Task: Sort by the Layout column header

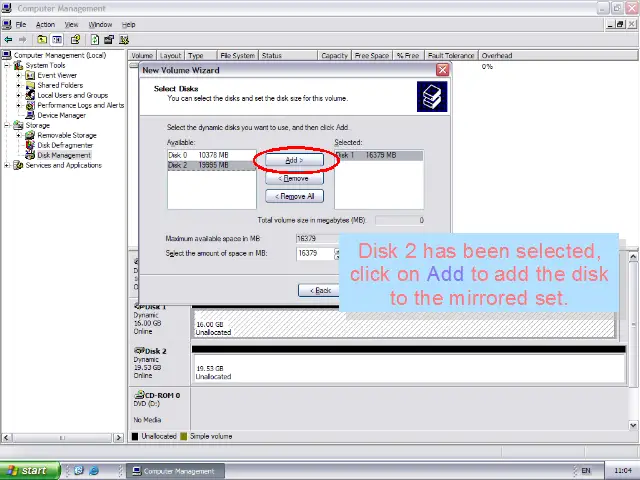Action: click(x=170, y=56)
